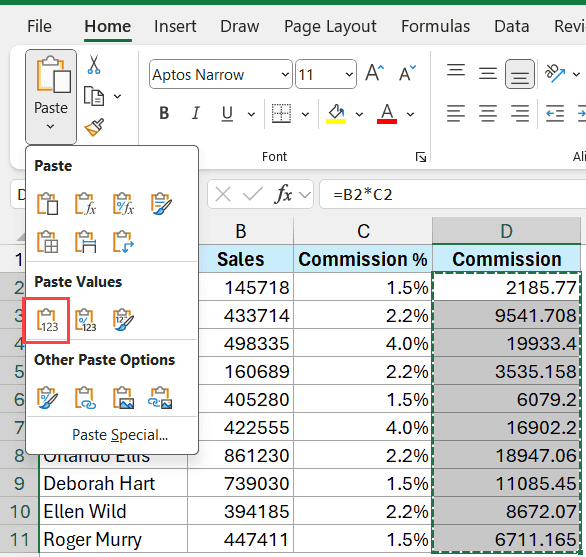Select Values & Source Formatting paste icon

[123, 320]
